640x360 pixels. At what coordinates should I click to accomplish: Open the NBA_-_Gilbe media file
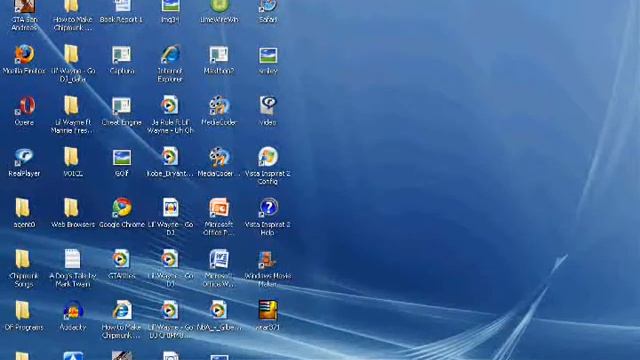pos(218,310)
